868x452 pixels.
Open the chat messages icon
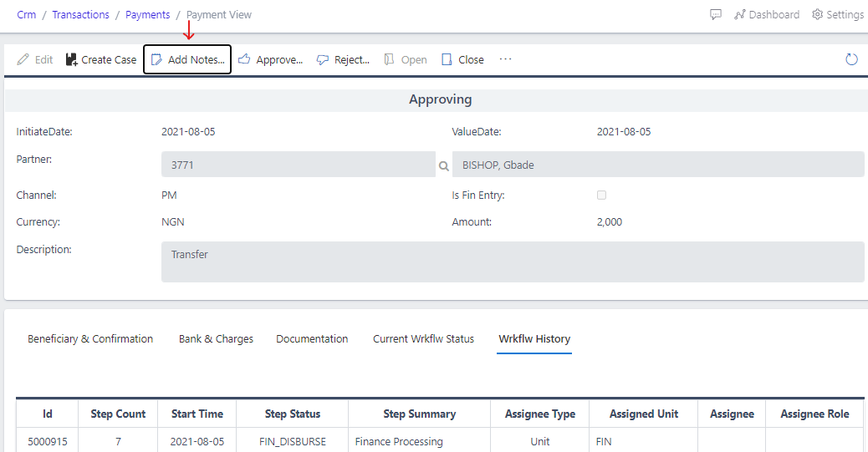click(x=716, y=14)
